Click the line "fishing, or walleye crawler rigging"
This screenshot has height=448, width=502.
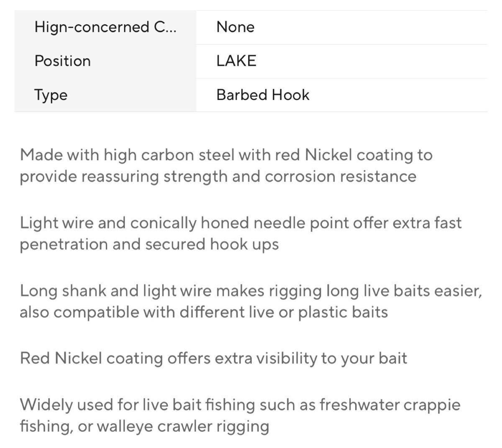tap(144, 426)
